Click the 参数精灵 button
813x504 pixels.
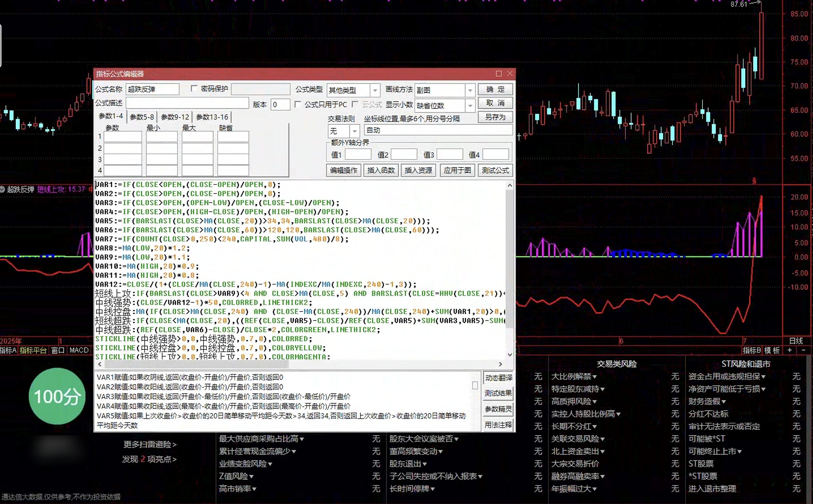coord(498,409)
